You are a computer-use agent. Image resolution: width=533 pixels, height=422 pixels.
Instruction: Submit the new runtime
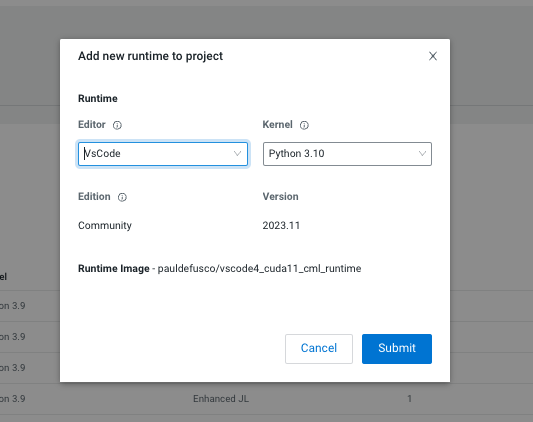click(397, 349)
